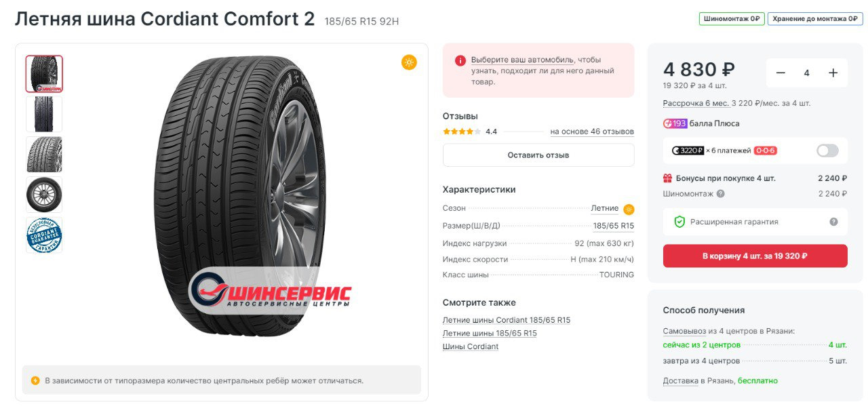Viewport: 868px width, 417px height.
Task: Click the Расширенная гарантия help icon
Action: tap(833, 222)
